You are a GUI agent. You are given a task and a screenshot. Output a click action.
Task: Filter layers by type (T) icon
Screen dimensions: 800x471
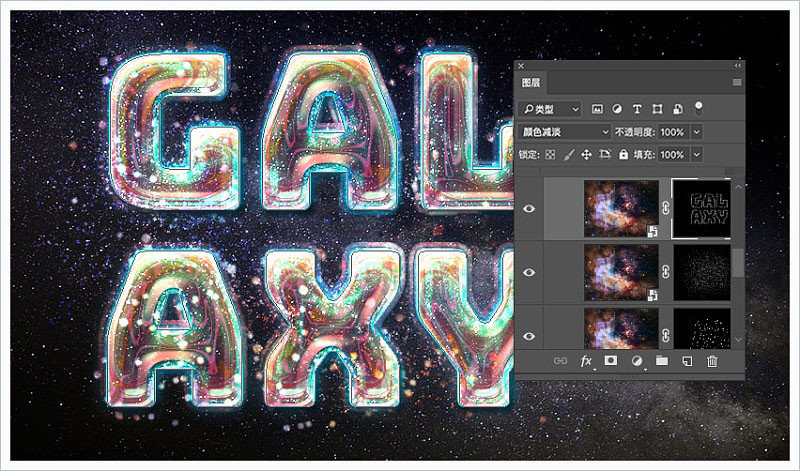tap(637, 109)
